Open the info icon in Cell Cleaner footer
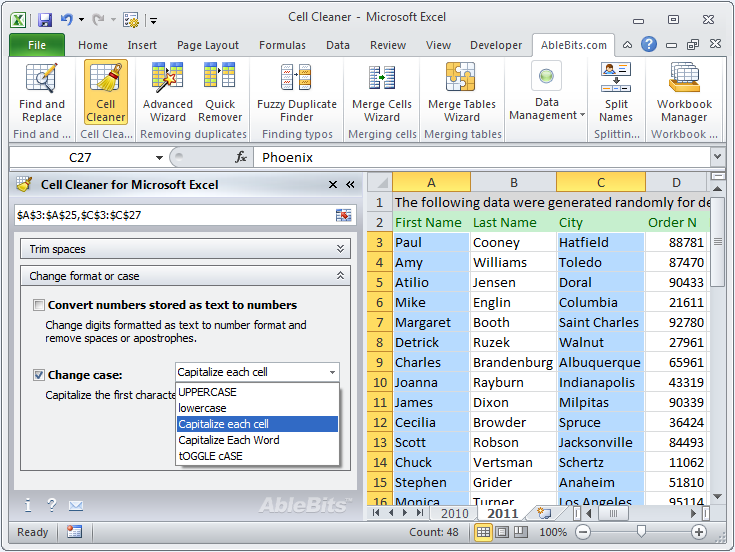Viewport: 735px width, 552px height. pos(28,505)
